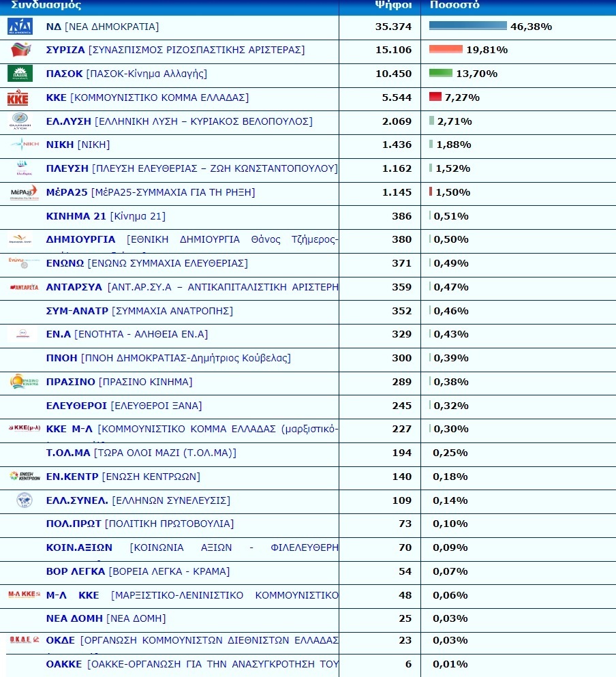Screen dimensions: 616x677
Task: Open the ΝΔ party link
Action: pyautogui.click(x=102, y=27)
